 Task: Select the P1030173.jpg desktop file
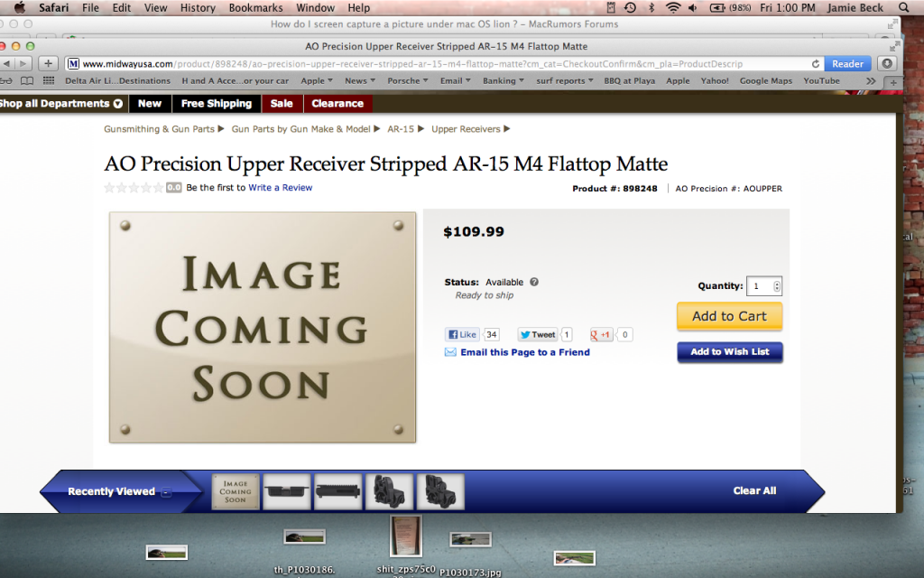[x=470, y=539]
